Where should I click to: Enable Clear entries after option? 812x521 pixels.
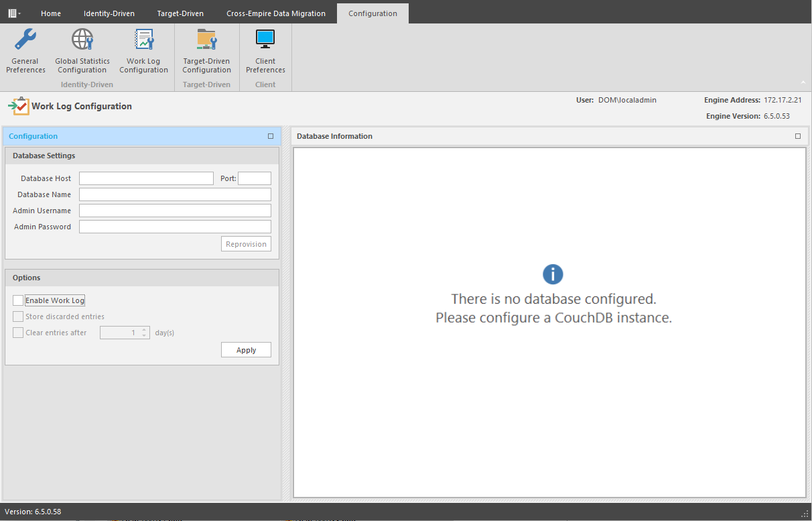pyautogui.click(x=17, y=332)
